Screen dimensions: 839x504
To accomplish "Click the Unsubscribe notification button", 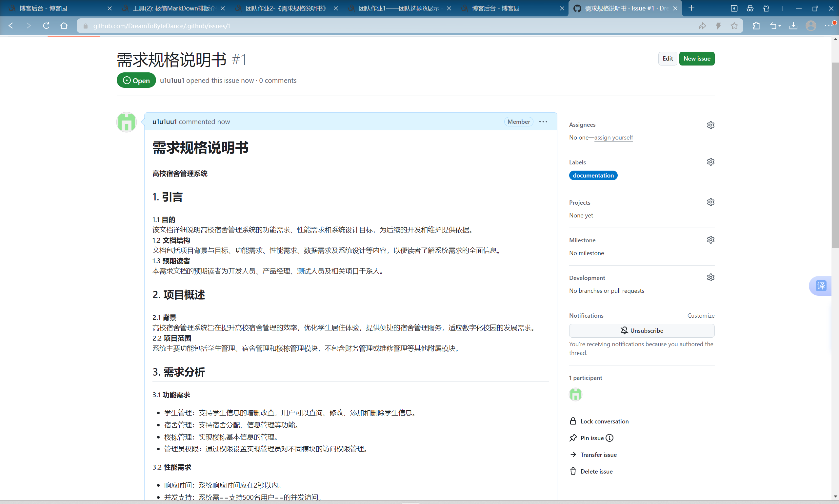I will click(x=642, y=330).
